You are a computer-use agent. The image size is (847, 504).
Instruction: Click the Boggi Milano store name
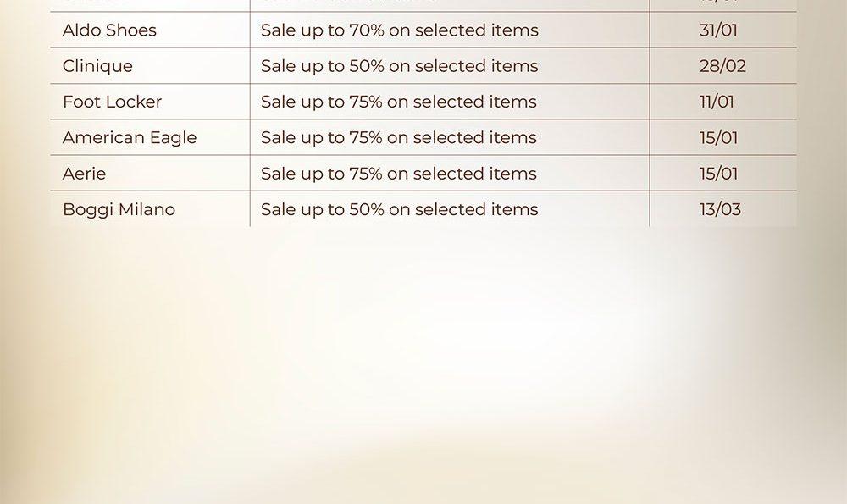click(x=119, y=209)
